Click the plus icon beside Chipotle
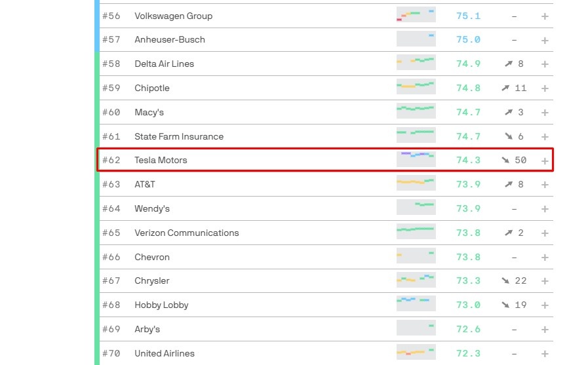588x365 pixels. tap(545, 88)
